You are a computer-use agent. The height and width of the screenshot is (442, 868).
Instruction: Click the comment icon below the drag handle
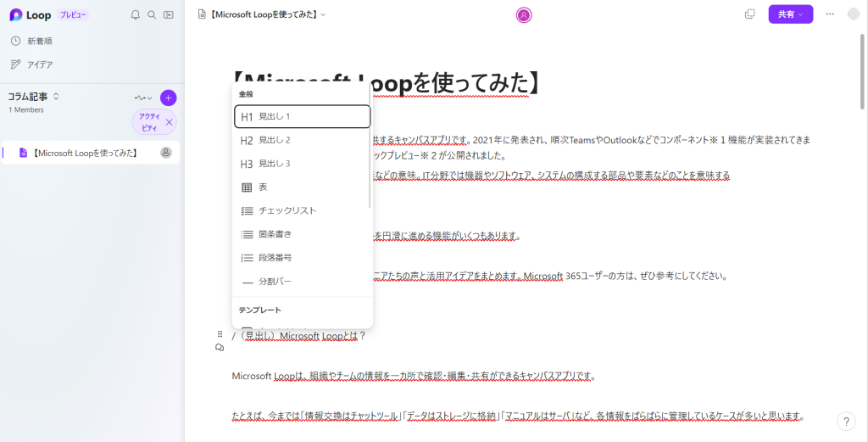(x=220, y=348)
